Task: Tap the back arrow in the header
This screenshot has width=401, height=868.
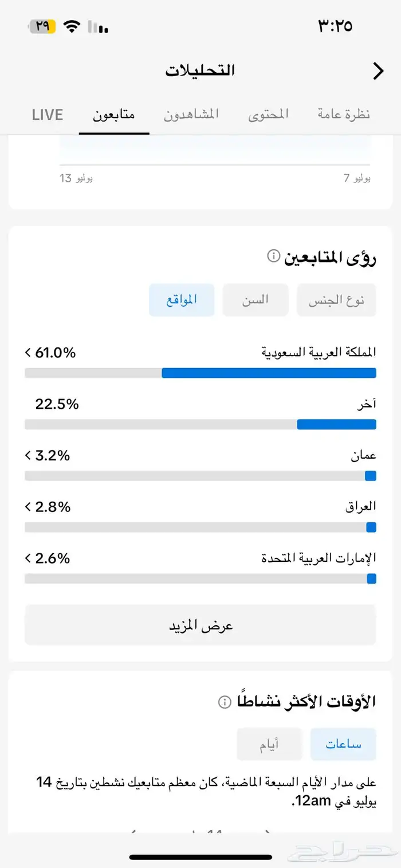Action: click(x=378, y=71)
